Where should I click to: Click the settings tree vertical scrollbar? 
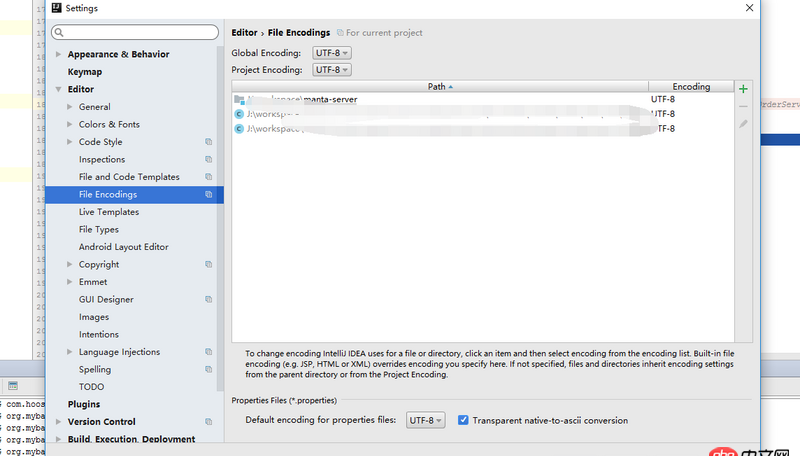(220, 218)
